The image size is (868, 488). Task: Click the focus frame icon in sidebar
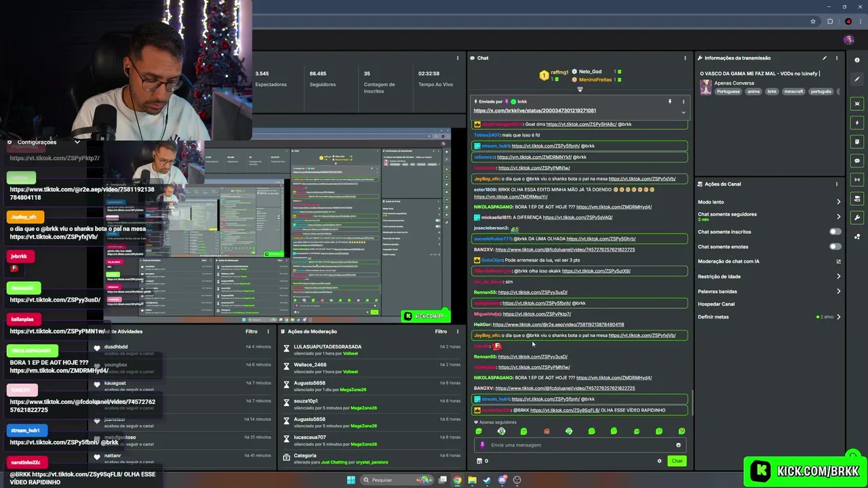tap(857, 104)
